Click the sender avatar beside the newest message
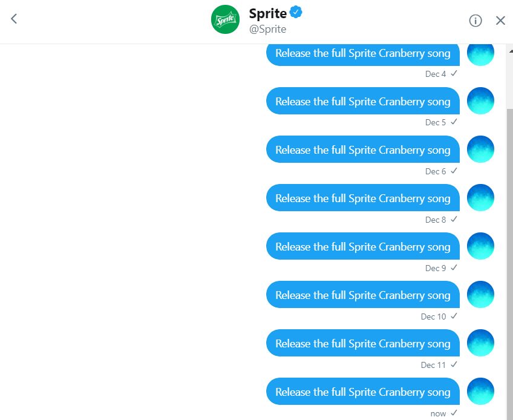 480,391
